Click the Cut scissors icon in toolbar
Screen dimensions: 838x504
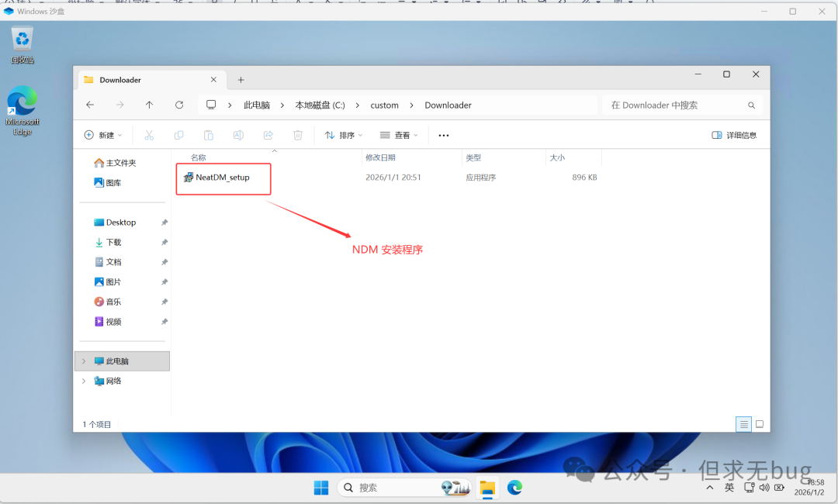pos(149,135)
